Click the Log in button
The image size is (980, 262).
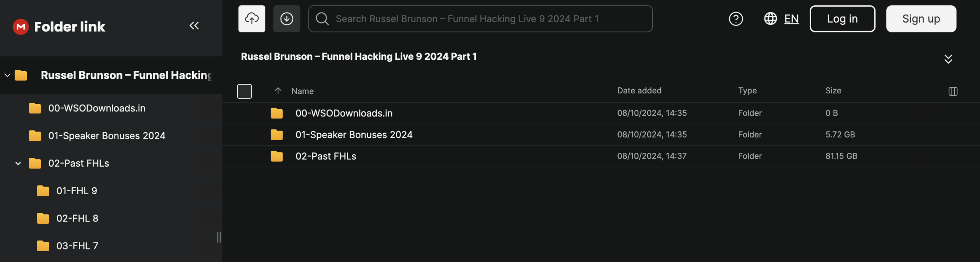click(842, 19)
